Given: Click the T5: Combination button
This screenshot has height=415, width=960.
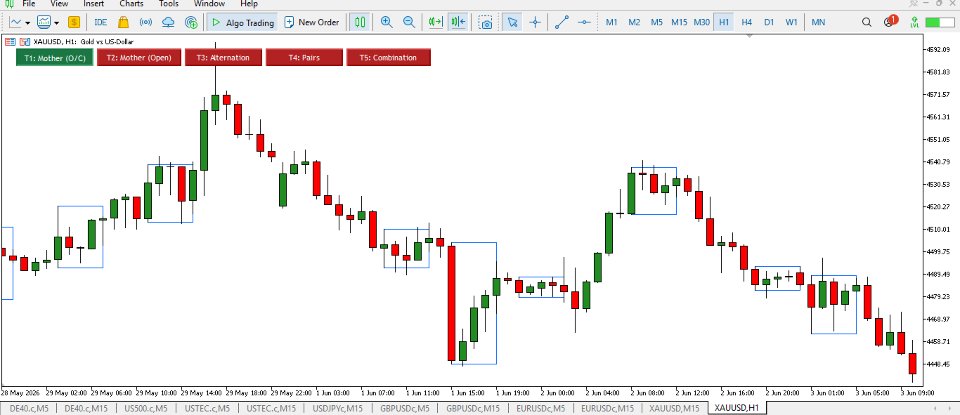Looking at the screenshot, I should [389, 58].
